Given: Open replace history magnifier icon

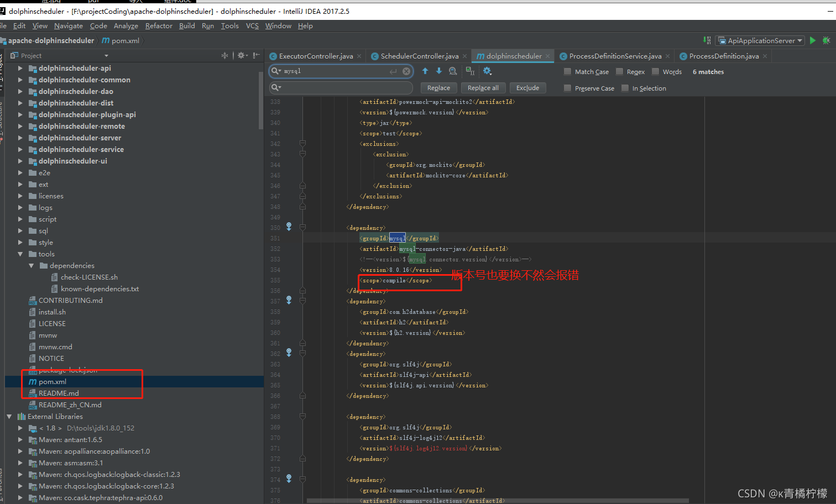Looking at the screenshot, I should click(x=276, y=88).
